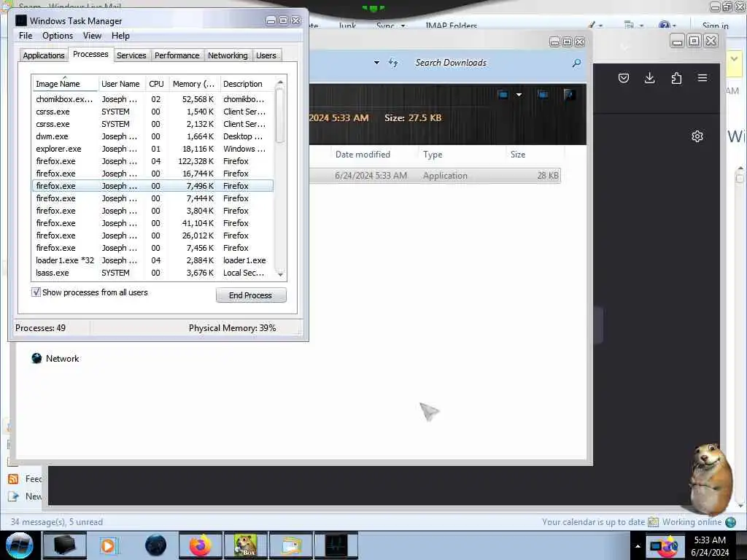Click the process list scrollbar thumb

tap(280, 115)
